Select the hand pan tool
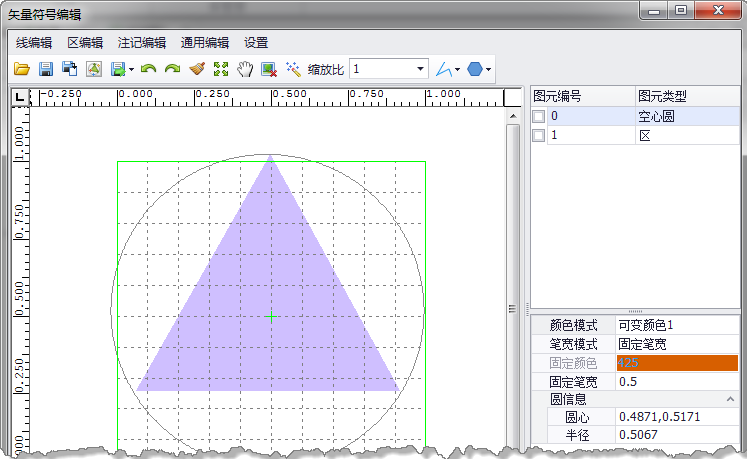This screenshot has height=459, width=747. click(245, 69)
